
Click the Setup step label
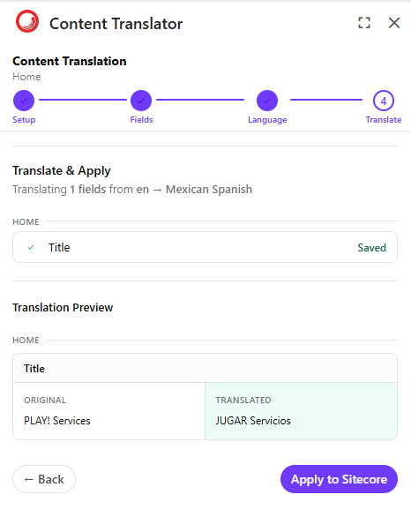[x=24, y=120]
